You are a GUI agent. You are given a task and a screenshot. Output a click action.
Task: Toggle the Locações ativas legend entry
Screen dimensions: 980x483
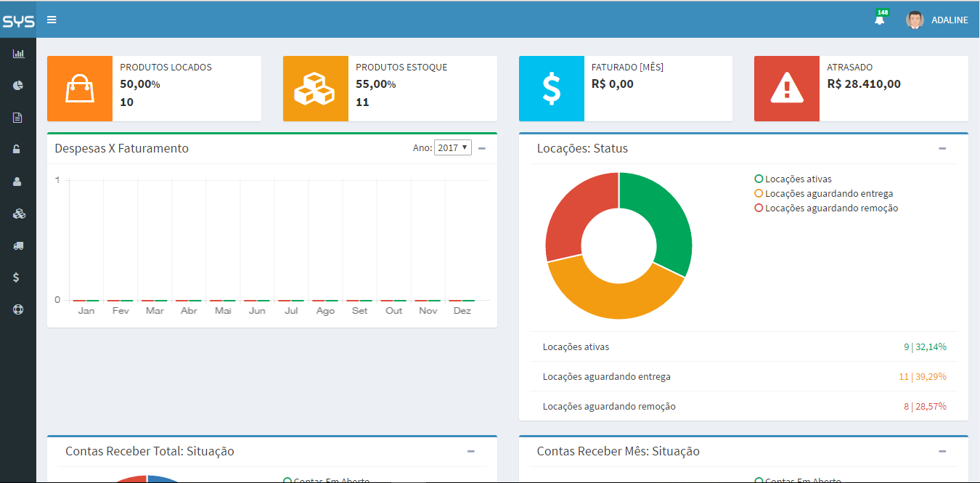793,179
